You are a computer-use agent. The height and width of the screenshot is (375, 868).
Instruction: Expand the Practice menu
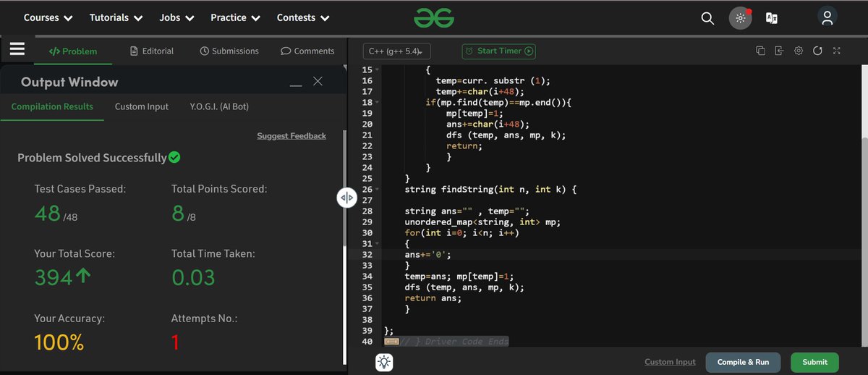click(x=236, y=17)
